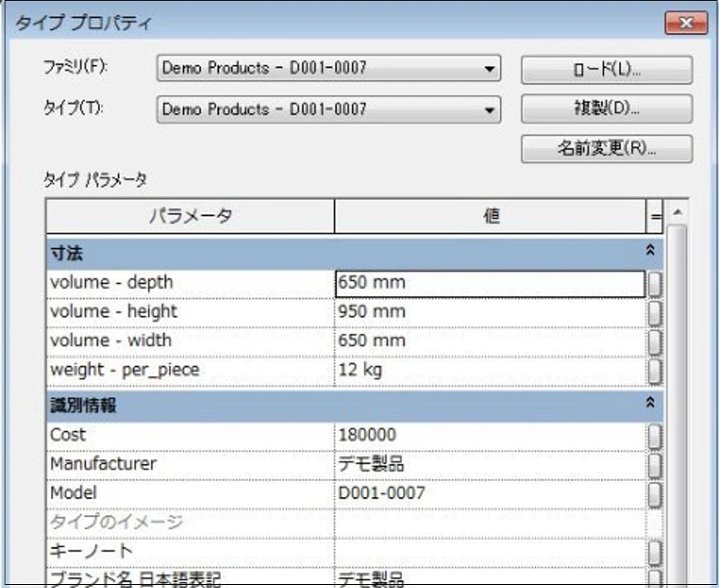This screenshot has height=588, width=719.
Task: Click the associate button for weight - per_piece
Action: click(x=655, y=371)
